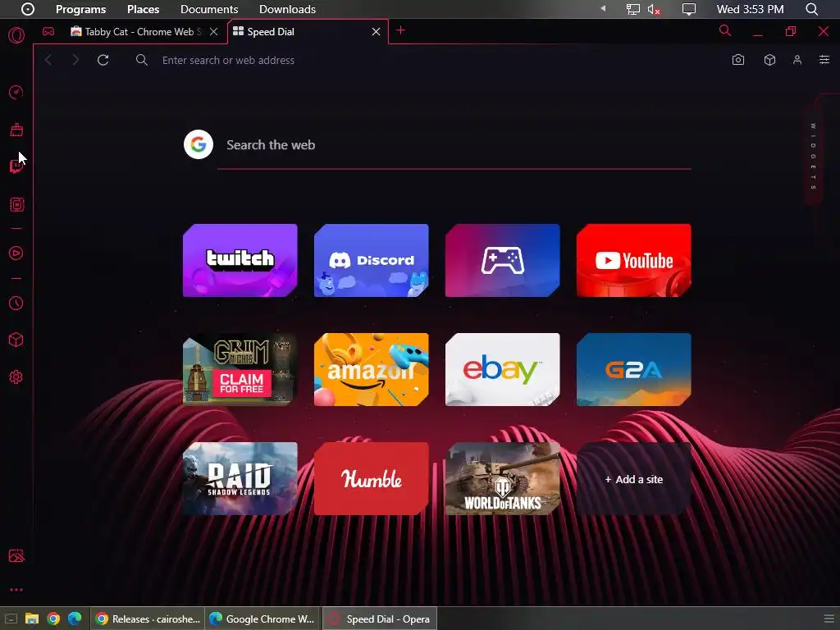This screenshot has height=630, width=840.
Task: Click Add a site button
Action: pyautogui.click(x=634, y=479)
